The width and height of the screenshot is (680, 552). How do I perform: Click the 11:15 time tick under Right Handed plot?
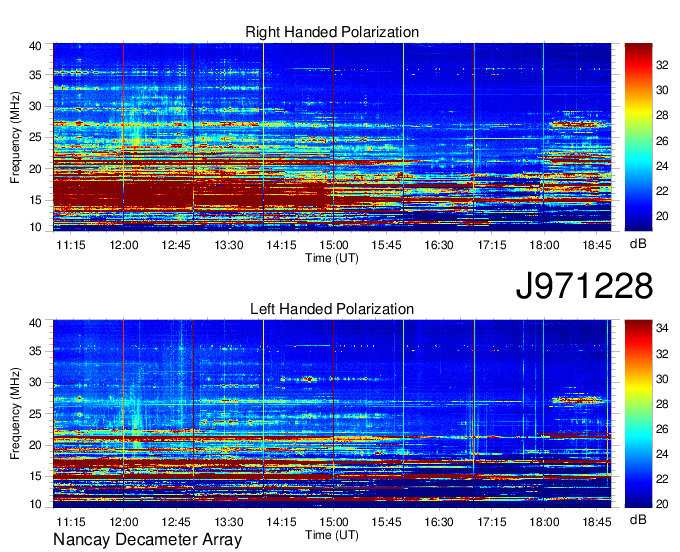point(71,245)
